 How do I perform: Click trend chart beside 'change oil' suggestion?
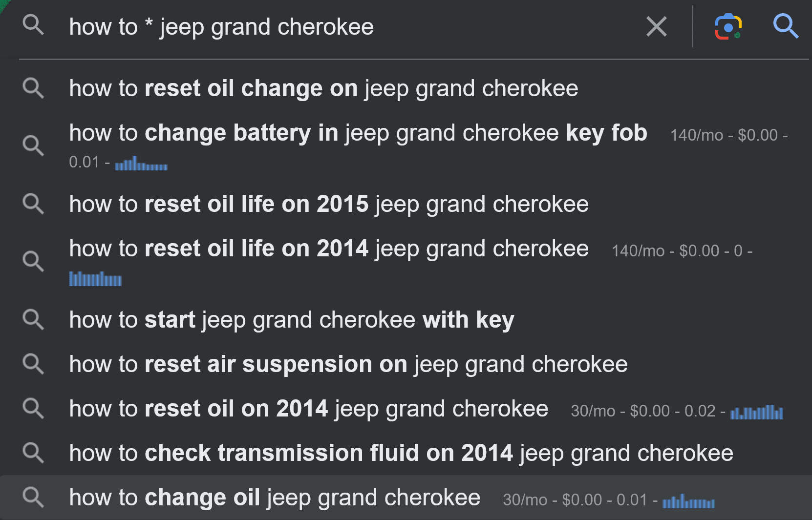[689, 501]
